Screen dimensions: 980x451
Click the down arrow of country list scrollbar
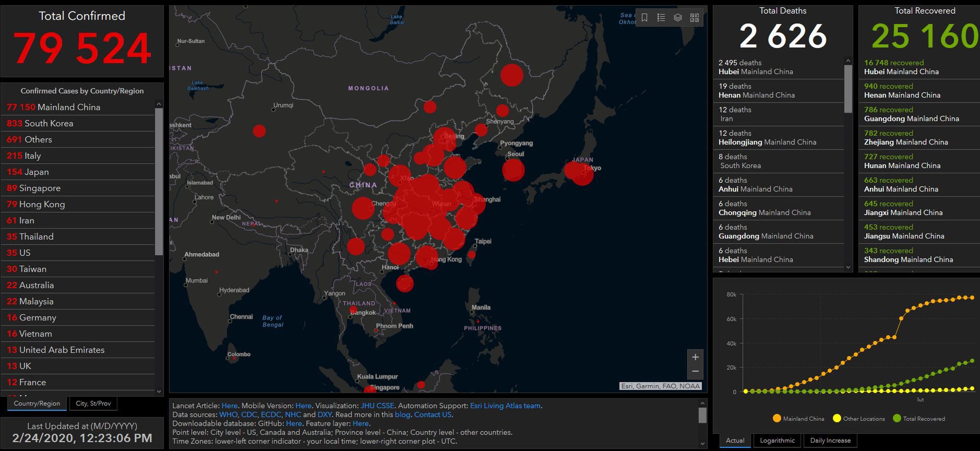coord(159,391)
